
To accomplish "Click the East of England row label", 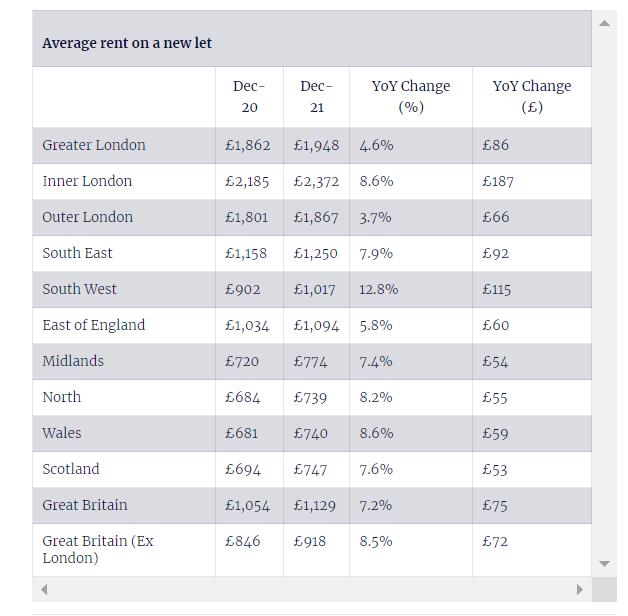I will click(x=94, y=325).
